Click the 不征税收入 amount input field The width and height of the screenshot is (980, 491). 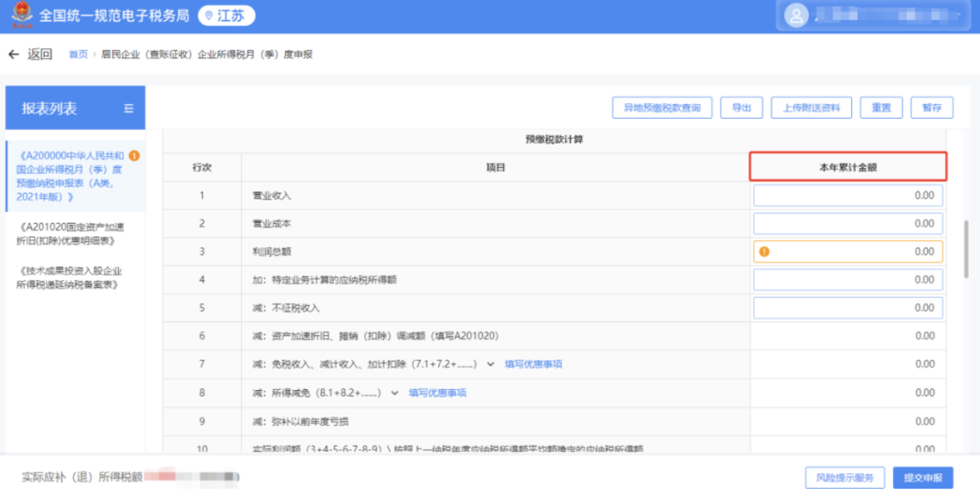click(x=848, y=308)
